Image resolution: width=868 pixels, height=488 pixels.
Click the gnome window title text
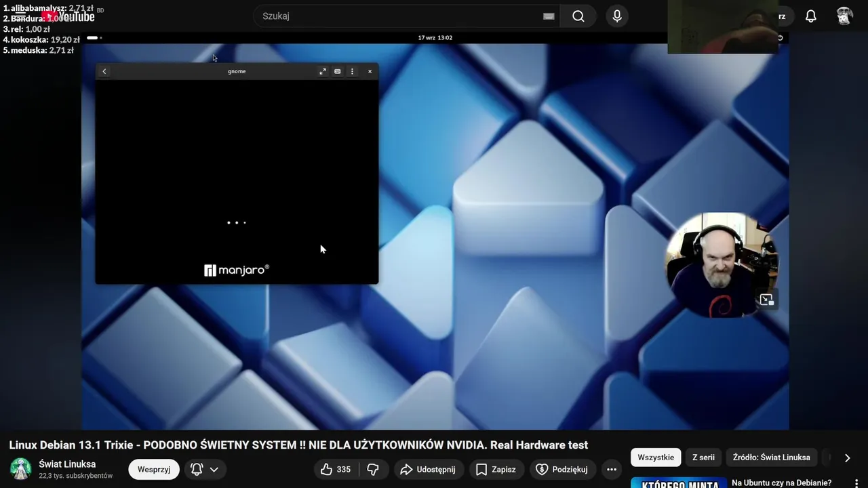(237, 71)
